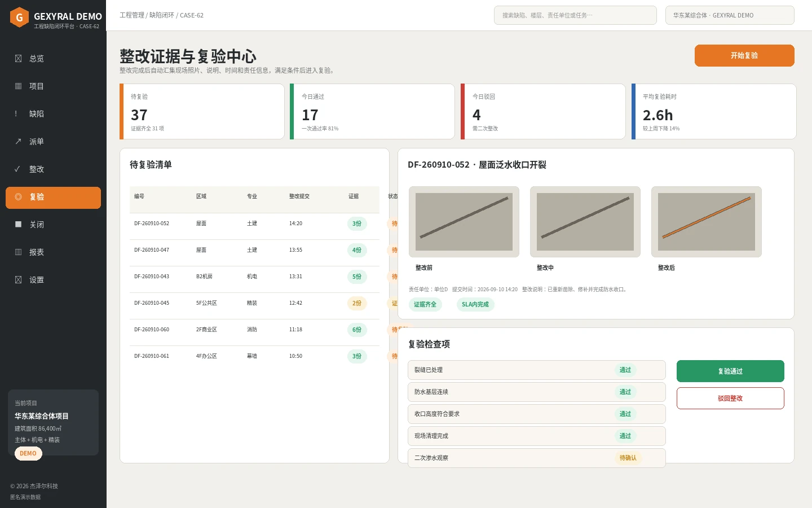This screenshot has height=508, width=812.
Task: Click the 平均复验耗时 stat card
Action: (x=714, y=111)
